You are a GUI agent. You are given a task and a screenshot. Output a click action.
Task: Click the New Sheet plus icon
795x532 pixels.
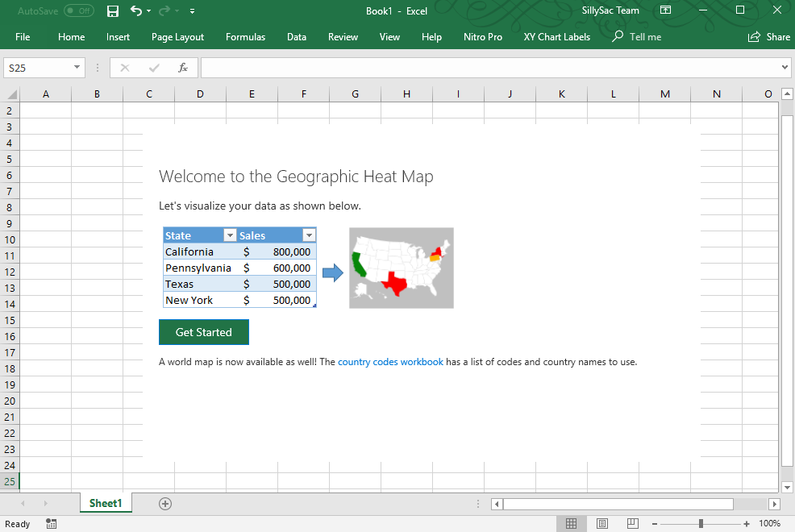[165, 504]
